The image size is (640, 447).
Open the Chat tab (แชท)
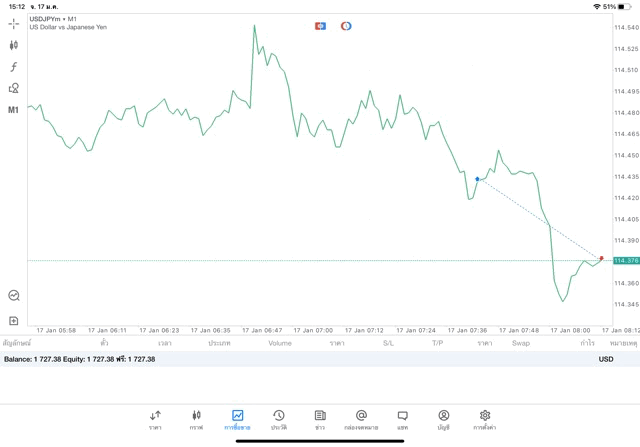(x=402, y=419)
